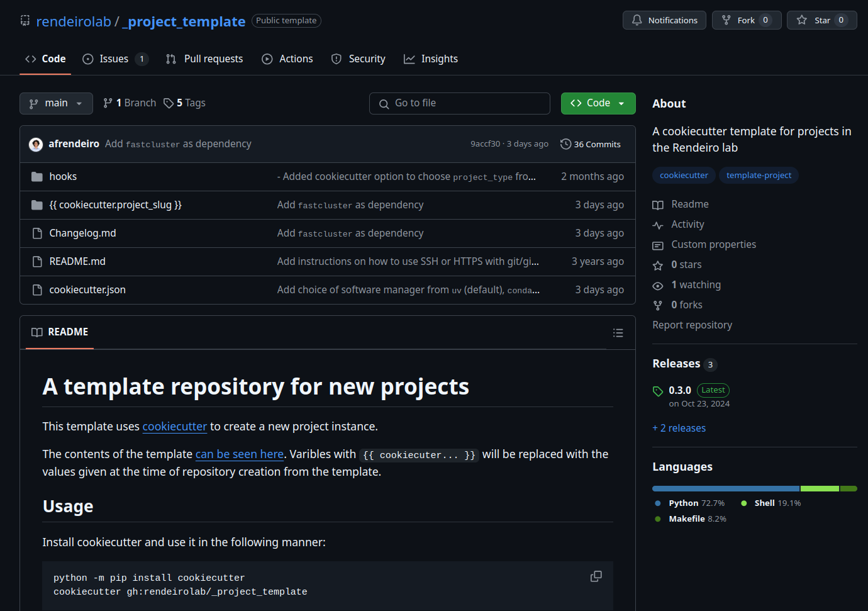Copy the install command code block
This screenshot has height=611, width=868.
tap(596, 576)
